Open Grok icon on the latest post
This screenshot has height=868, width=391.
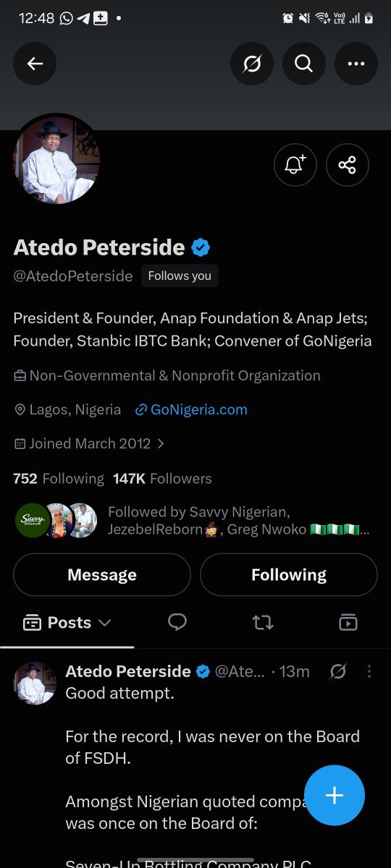click(337, 671)
